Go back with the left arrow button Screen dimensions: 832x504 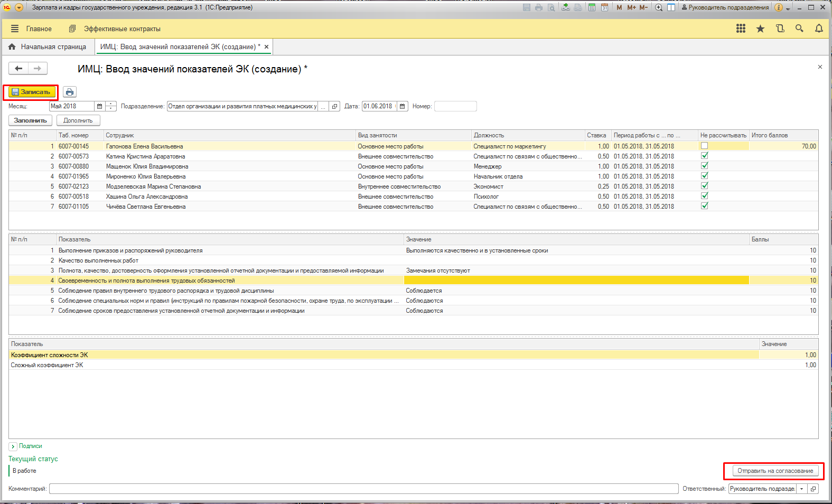pos(19,68)
